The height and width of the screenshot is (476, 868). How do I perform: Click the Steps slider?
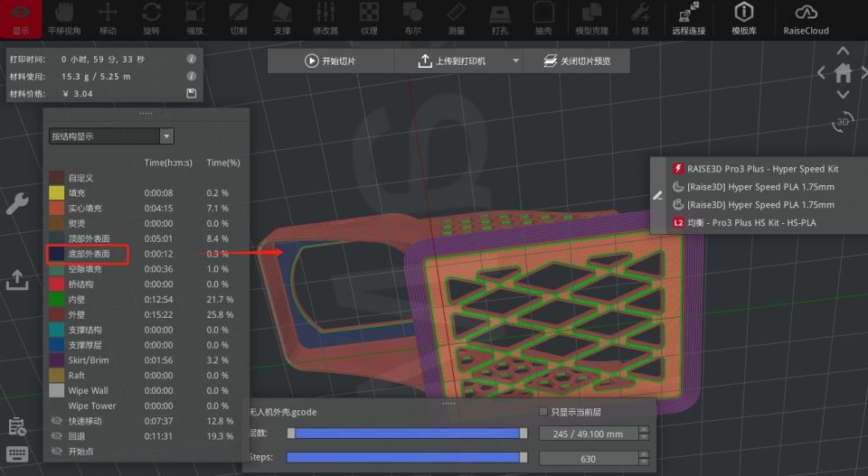[408, 457]
